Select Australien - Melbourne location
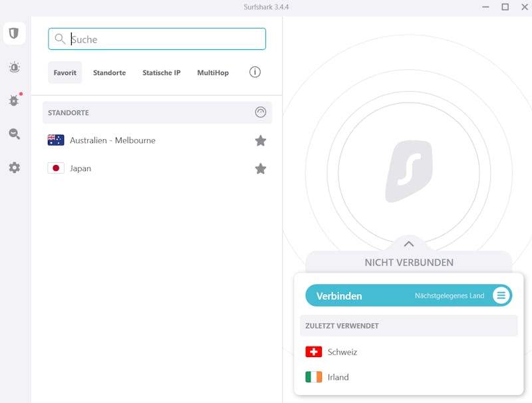 pos(157,140)
